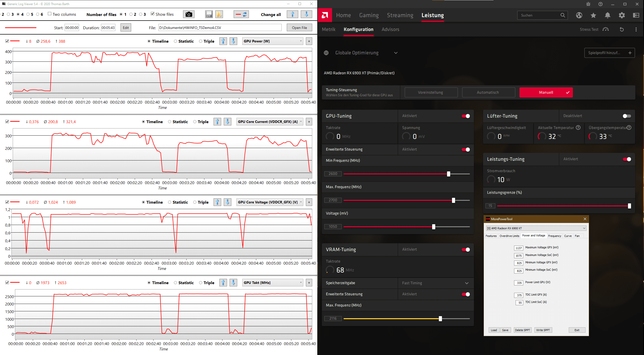Switch to the Gaming tab
Screen dimensions: 644x355
click(369, 15)
